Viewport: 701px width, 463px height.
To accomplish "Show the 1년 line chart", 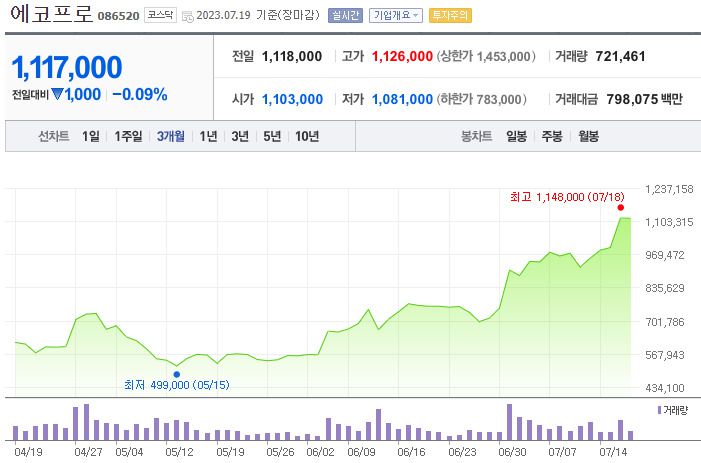I will (208, 137).
